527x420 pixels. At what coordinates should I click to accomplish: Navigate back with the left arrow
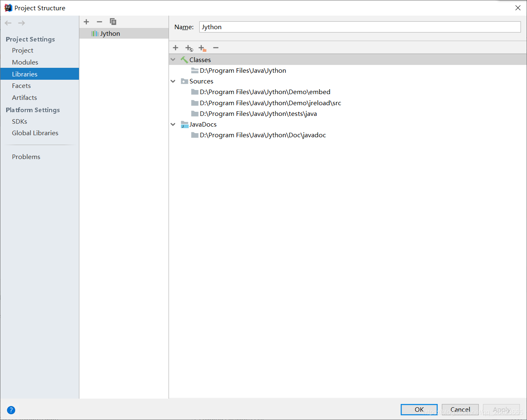point(8,23)
